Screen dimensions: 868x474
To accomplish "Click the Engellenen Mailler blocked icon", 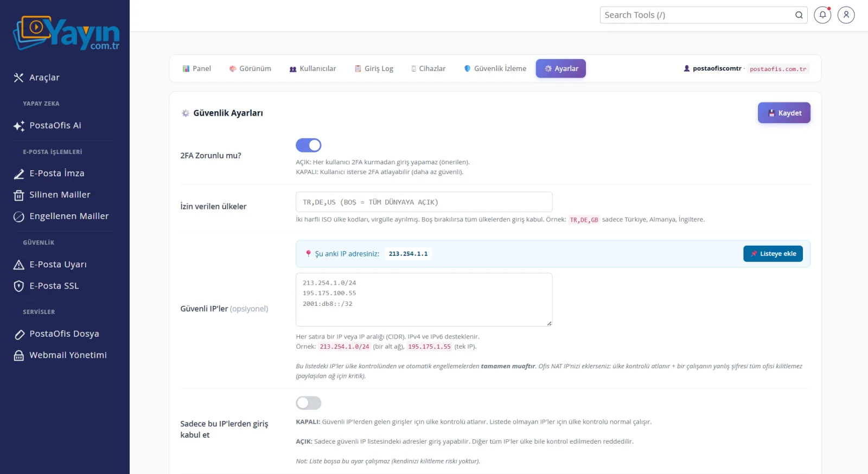I will (18, 216).
